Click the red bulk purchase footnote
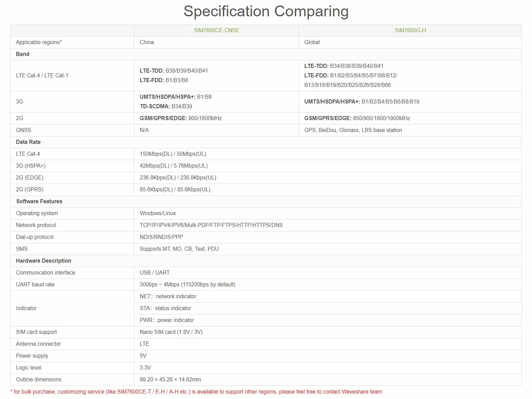The height and width of the screenshot is (399, 532). coord(197,392)
